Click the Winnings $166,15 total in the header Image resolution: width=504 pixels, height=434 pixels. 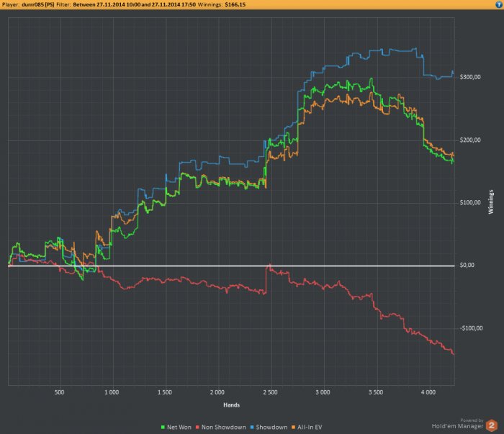[x=222, y=4]
